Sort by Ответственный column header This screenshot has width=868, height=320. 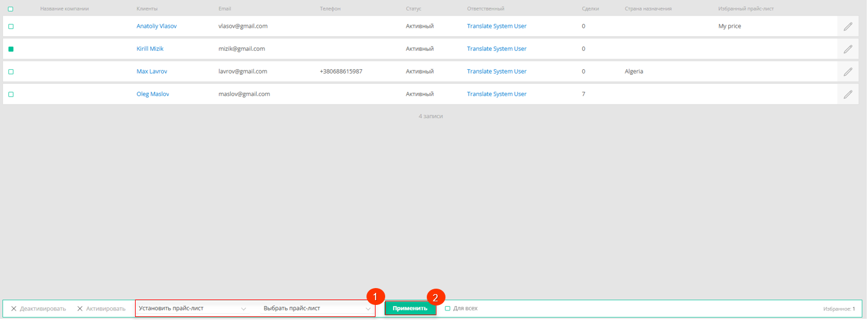coord(486,9)
